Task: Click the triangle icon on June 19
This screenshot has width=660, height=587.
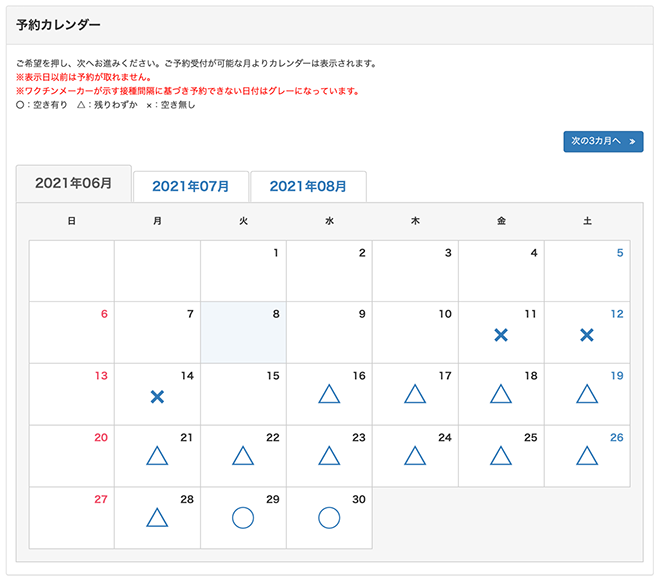Action: pos(587,394)
